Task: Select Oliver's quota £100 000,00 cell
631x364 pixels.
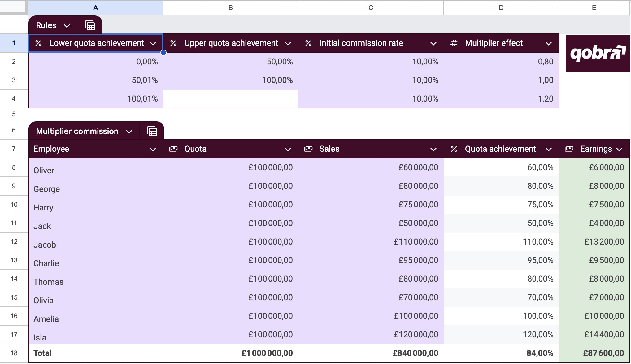Action: tap(231, 167)
